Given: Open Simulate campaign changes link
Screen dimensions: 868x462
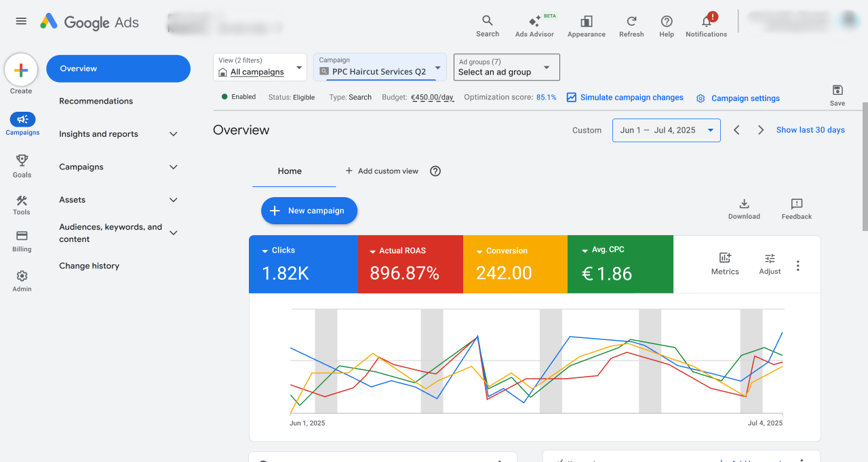Looking at the screenshot, I should point(625,98).
